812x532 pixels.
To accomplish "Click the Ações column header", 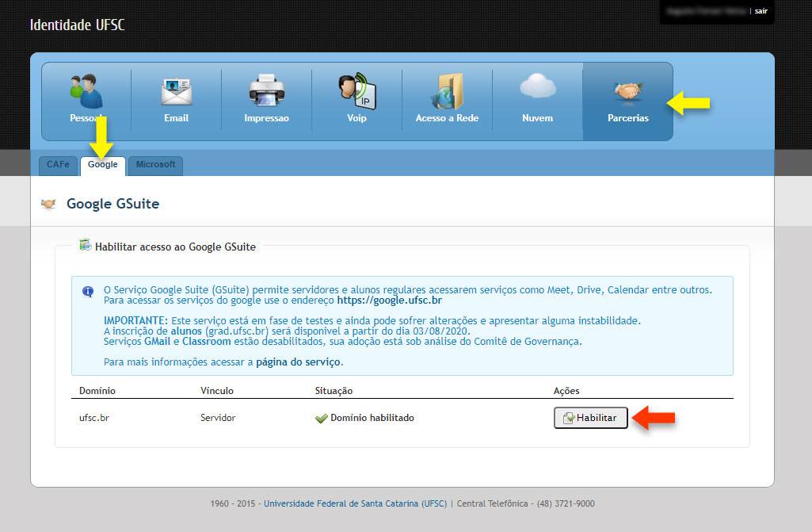I will pos(566,391).
